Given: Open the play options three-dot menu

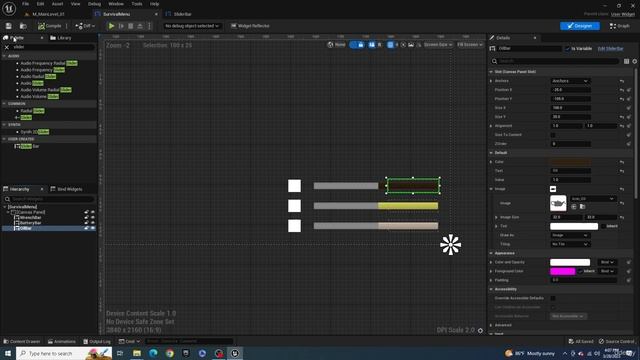Looking at the screenshot, I should [149, 26].
